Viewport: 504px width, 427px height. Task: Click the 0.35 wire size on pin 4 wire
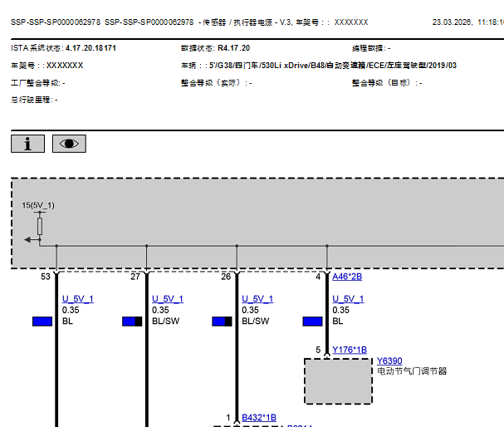tap(340, 310)
